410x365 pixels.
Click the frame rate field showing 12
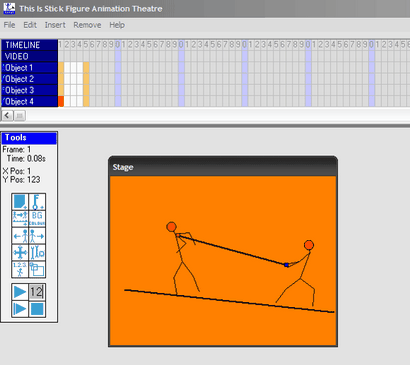37,292
